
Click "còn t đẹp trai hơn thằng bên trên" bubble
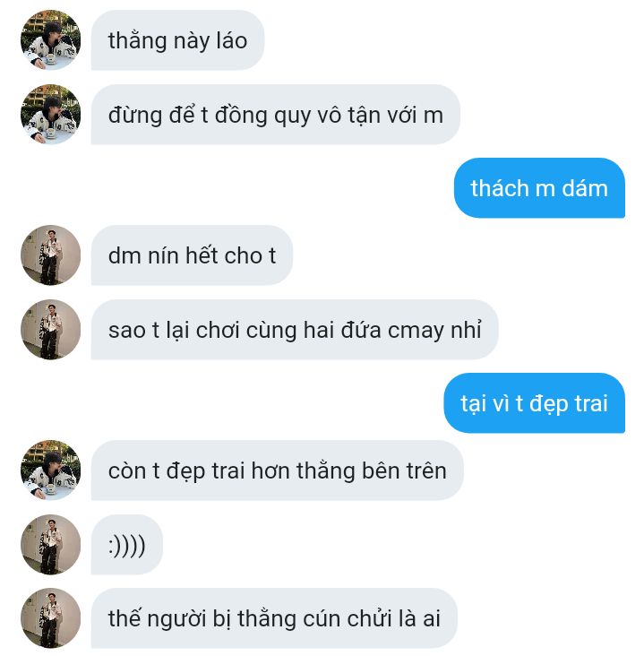[x=278, y=470]
